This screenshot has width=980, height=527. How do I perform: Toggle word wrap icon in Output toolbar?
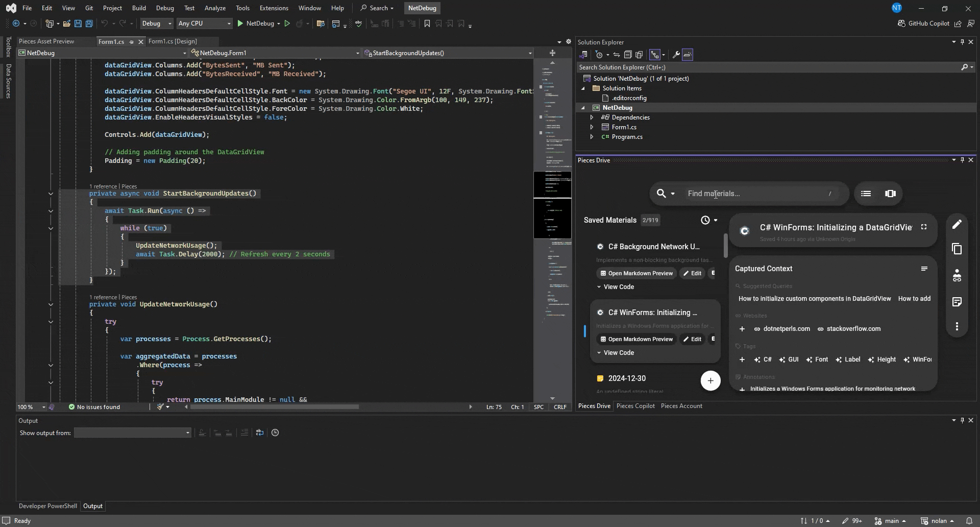(x=260, y=433)
